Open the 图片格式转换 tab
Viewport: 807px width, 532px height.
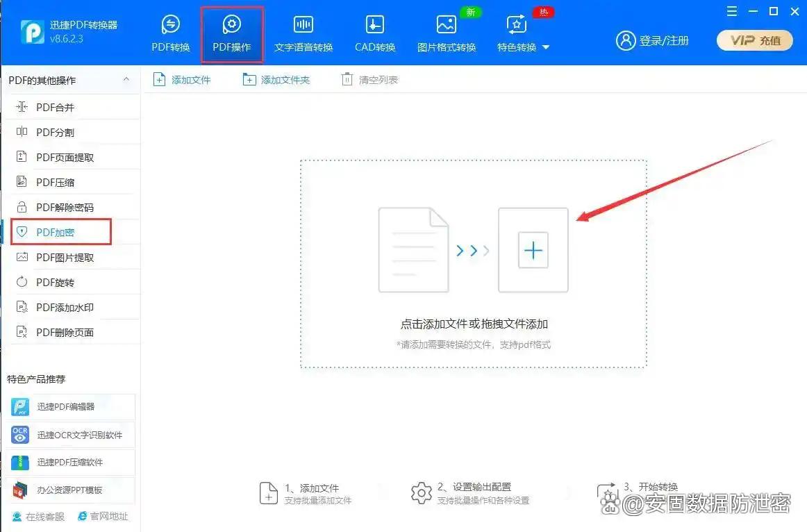[447, 33]
